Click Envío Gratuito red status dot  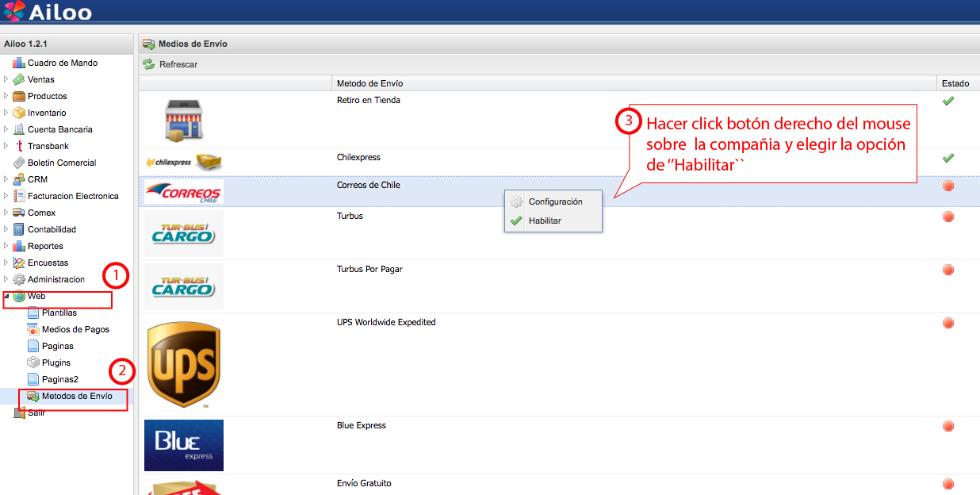pos(948,484)
